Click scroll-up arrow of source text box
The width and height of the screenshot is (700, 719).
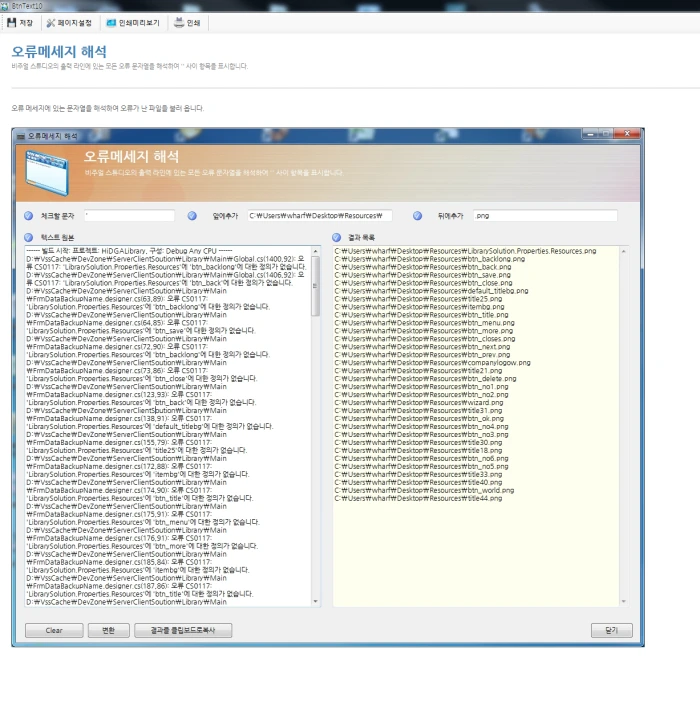tap(315, 251)
